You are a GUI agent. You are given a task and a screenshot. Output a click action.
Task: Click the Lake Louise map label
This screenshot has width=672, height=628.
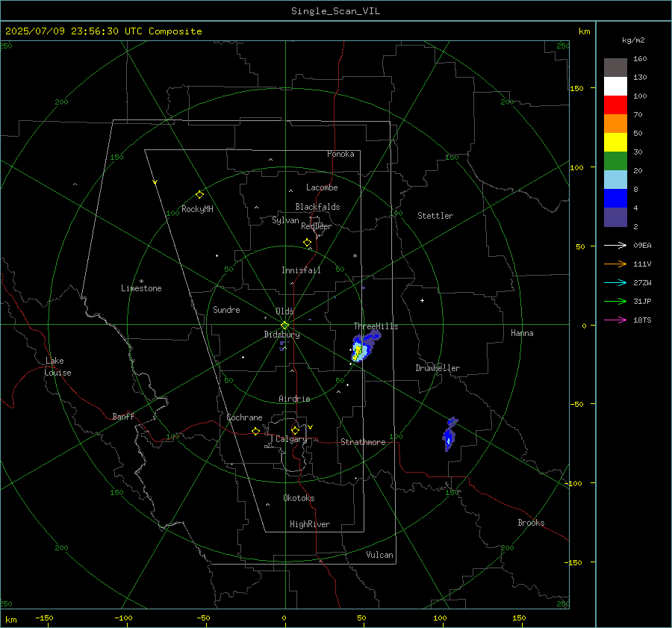tap(57, 367)
